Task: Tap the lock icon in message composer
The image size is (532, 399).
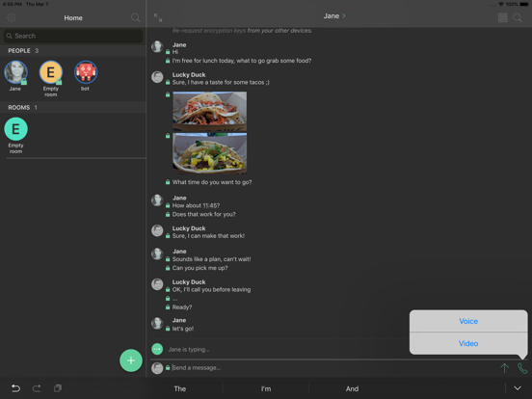Action: tap(168, 367)
